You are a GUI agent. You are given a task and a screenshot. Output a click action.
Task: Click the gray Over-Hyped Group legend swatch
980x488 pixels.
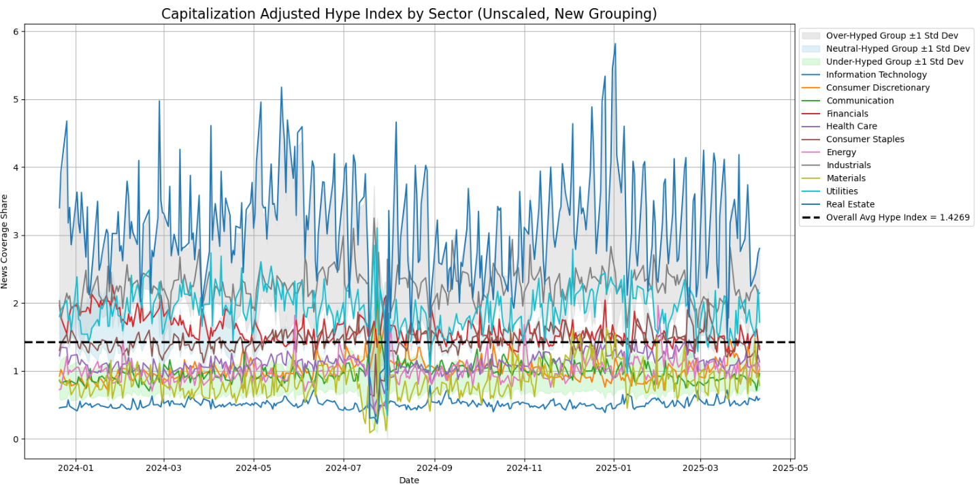[811, 35]
